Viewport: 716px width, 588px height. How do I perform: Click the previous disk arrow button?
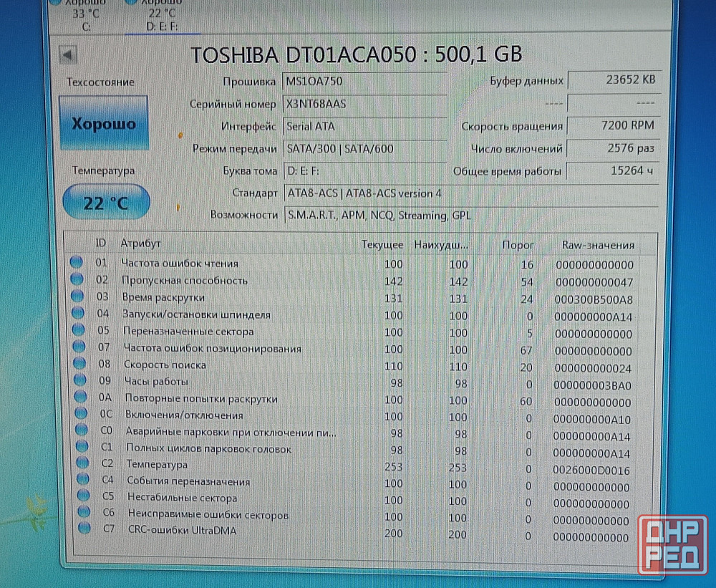pos(69,55)
